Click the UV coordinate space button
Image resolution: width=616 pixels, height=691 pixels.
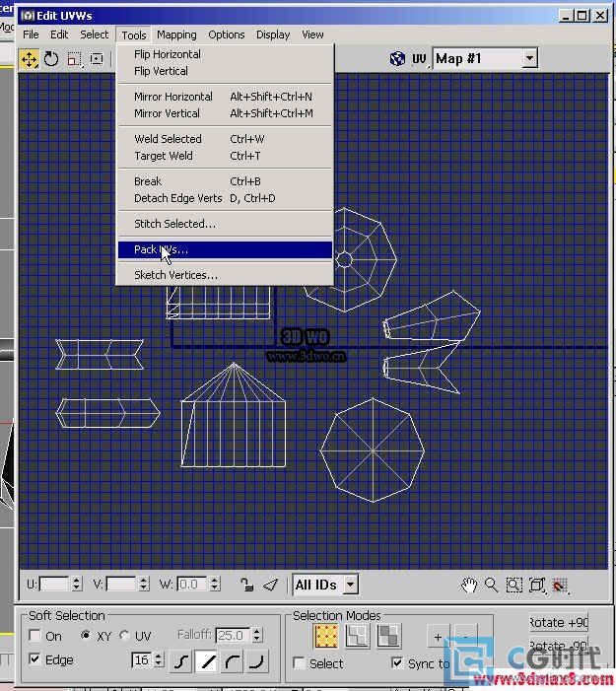tap(420, 59)
